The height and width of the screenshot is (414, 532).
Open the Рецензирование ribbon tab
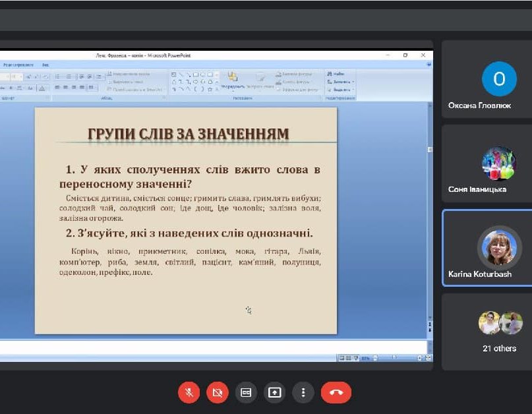(x=18, y=65)
